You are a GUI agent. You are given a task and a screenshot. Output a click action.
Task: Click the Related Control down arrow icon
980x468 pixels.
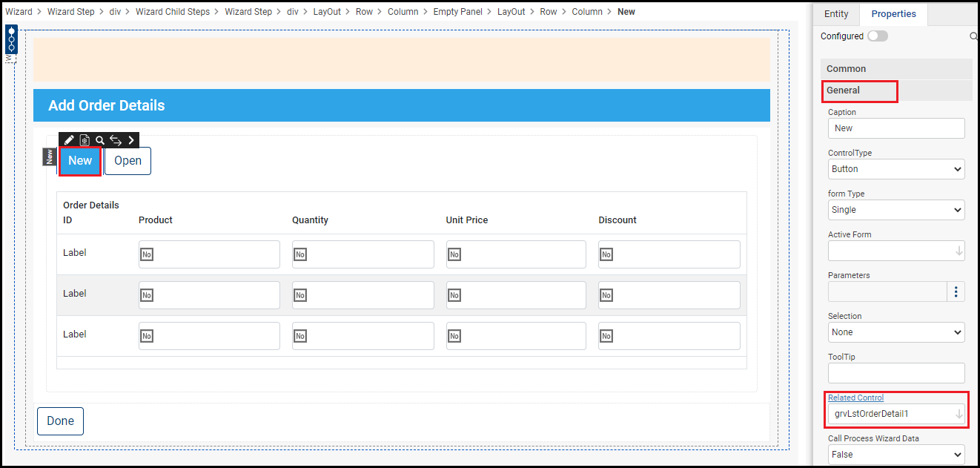tap(959, 414)
